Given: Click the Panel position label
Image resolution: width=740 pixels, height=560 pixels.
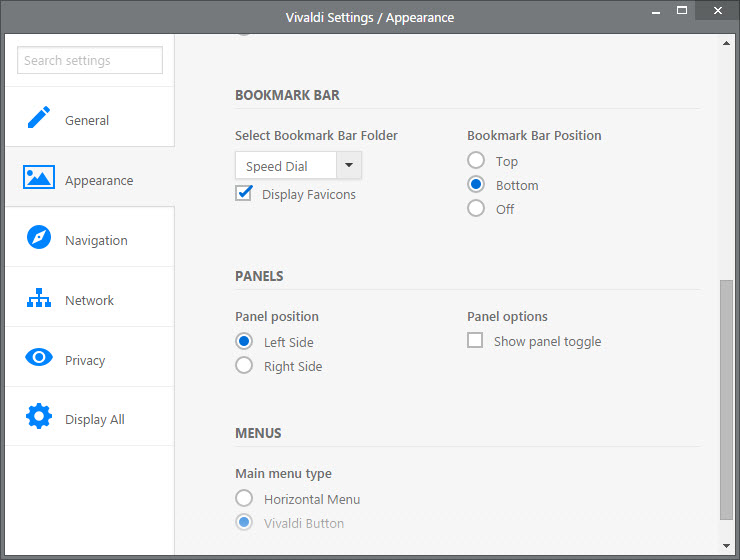Looking at the screenshot, I should pos(277,317).
